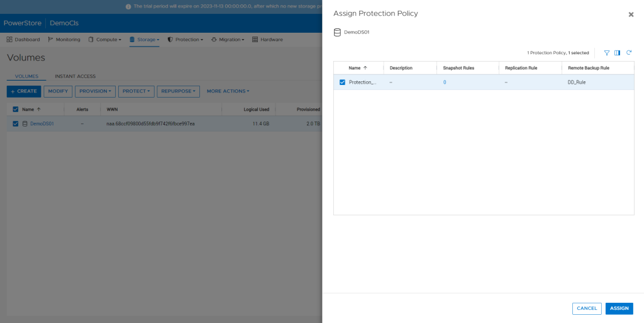This screenshot has width=644, height=323.
Task: Click the filter icon in policy panel
Action: pyautogui.click(x=607, y=53)
